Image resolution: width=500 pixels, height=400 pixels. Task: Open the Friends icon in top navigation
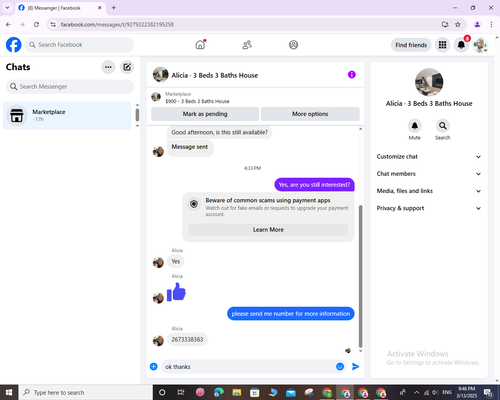[x=247, y=45]
